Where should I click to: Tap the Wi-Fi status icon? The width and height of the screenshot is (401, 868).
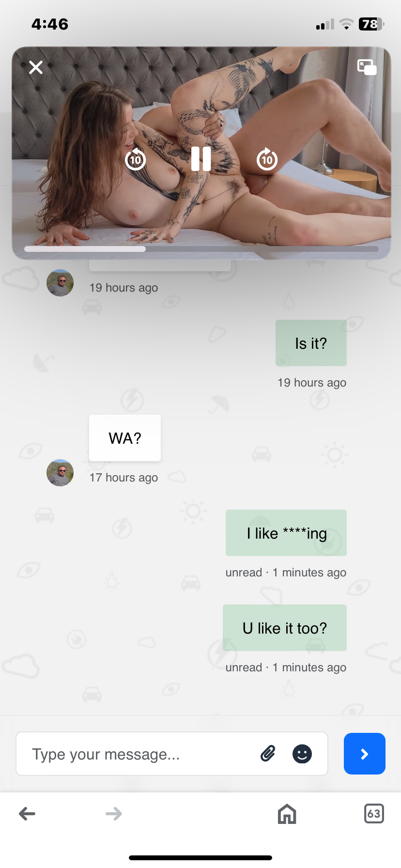pos(346,24)
